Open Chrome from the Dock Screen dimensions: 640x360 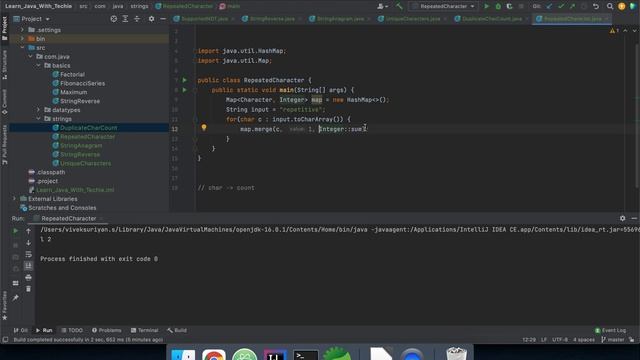point(213,355)
